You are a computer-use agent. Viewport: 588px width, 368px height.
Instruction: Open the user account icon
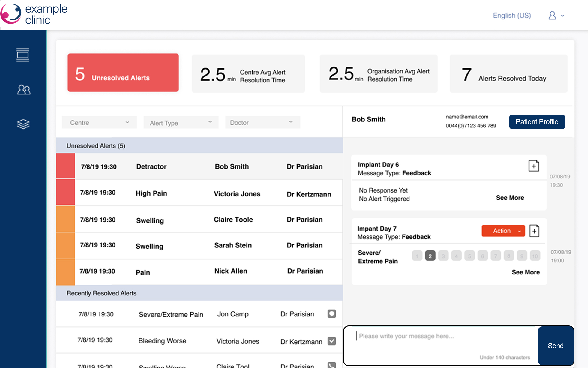click(552, 16)
